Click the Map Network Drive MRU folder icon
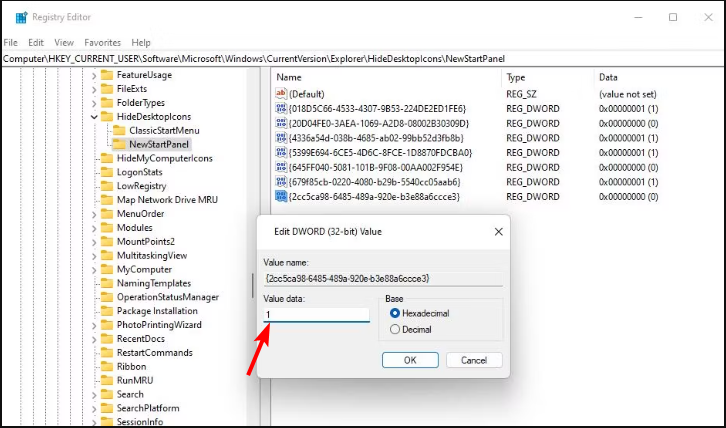Viewport: 726px width, 428px height. tap(107, 200)
